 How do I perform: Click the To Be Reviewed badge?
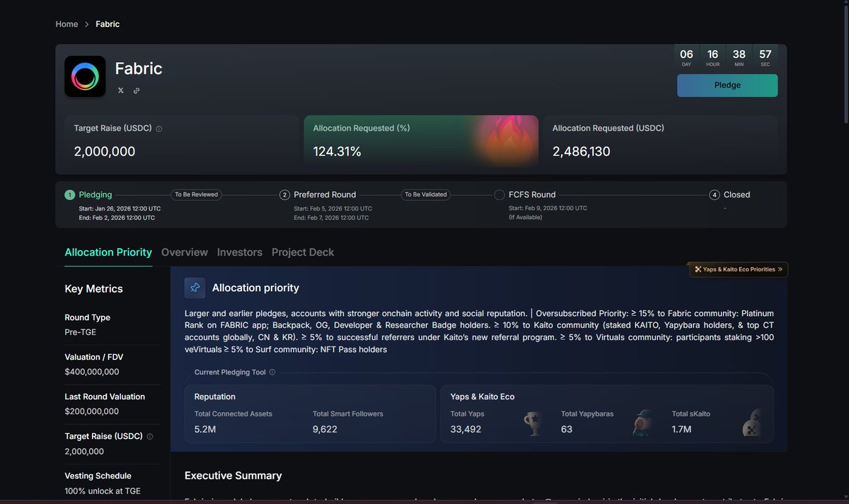click(x=196, y=194)
